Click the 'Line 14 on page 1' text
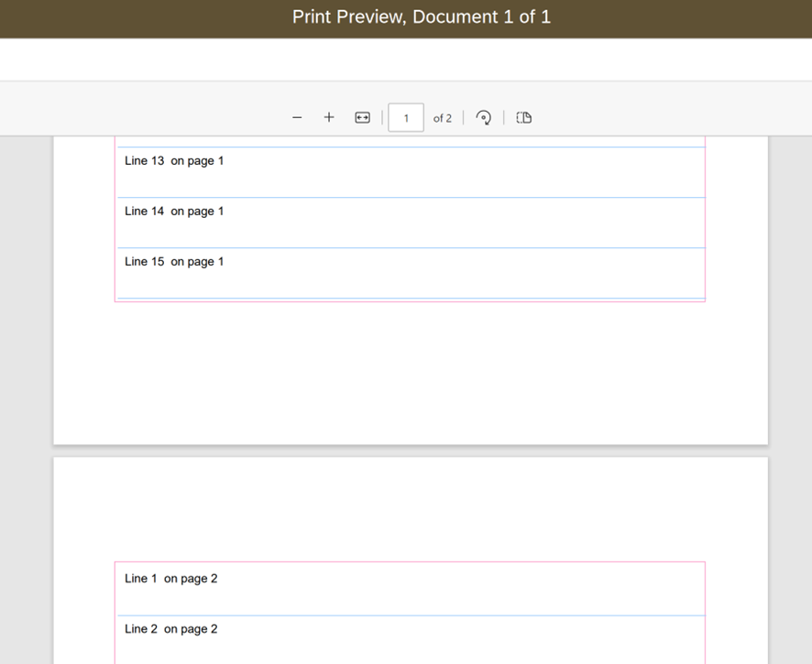 tap(174, 211)
